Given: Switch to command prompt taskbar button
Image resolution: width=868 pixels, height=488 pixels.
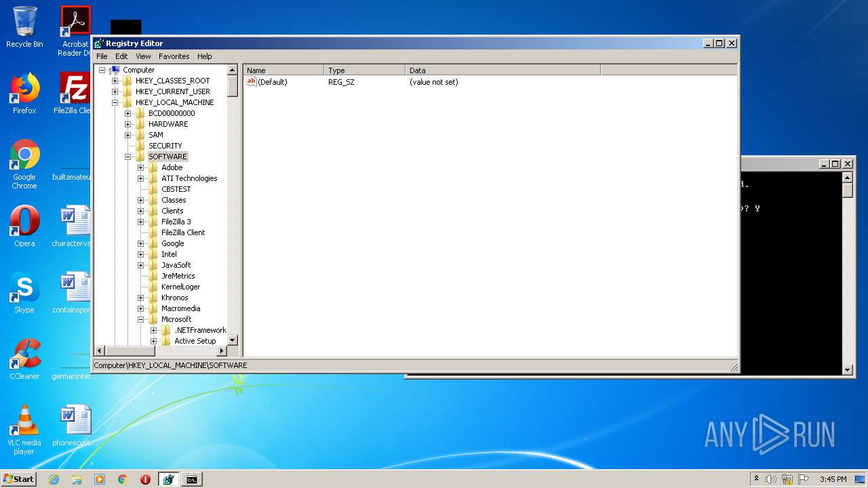Looking at the screenshot, I should point(192,479).
